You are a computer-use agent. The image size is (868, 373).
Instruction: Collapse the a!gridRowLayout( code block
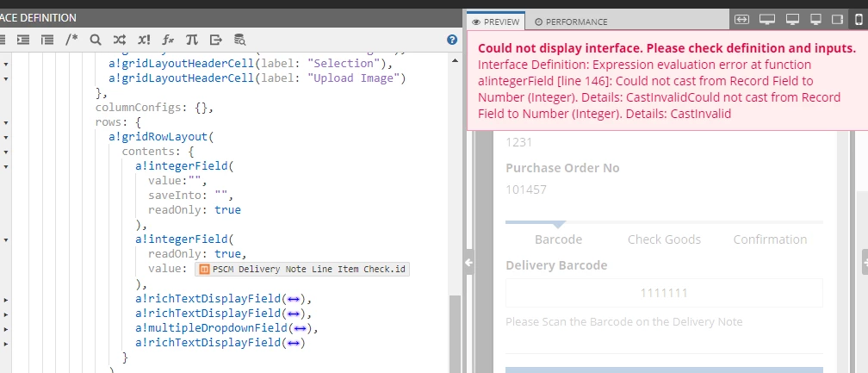click(6, 137)
